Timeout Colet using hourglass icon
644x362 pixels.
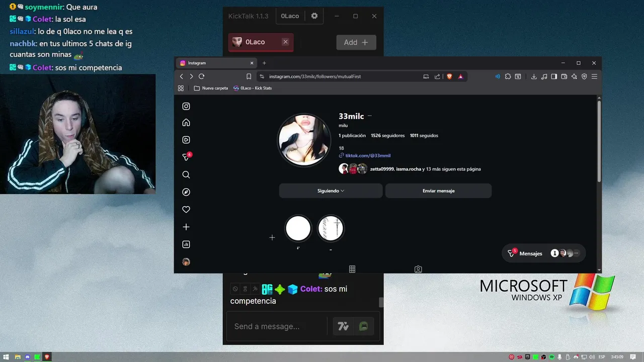pos(245,289)
